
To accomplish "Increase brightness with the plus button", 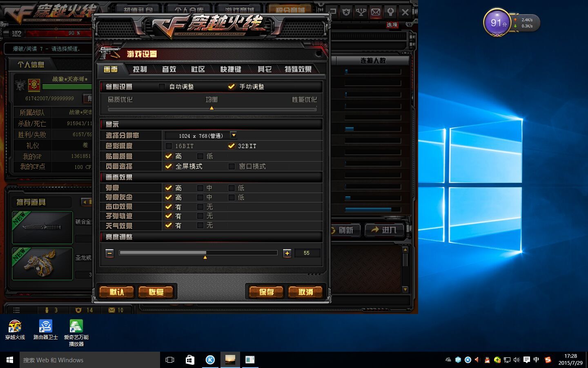I will (287, 253).
